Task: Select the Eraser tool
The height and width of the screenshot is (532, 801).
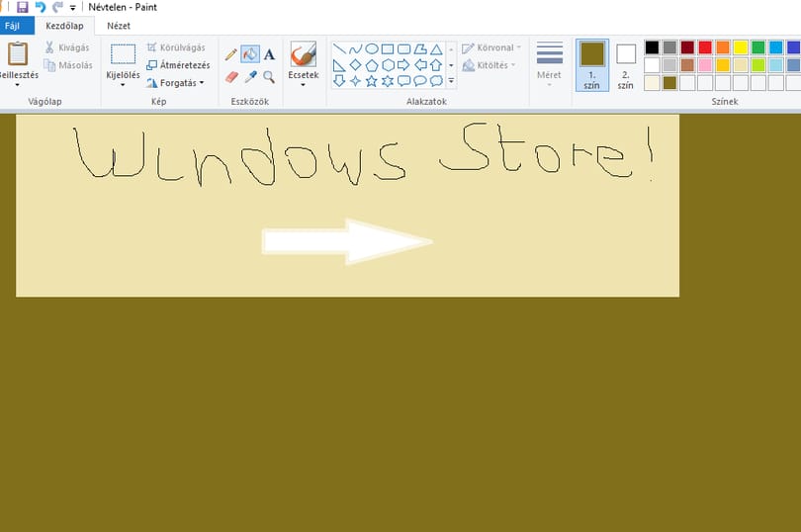Action: [231, 77]
